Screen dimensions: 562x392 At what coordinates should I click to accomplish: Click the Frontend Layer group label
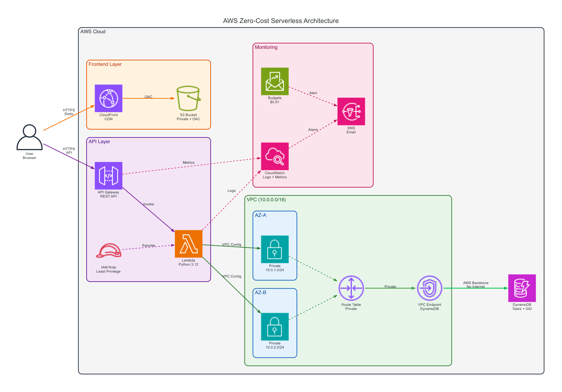pos(105,64)
